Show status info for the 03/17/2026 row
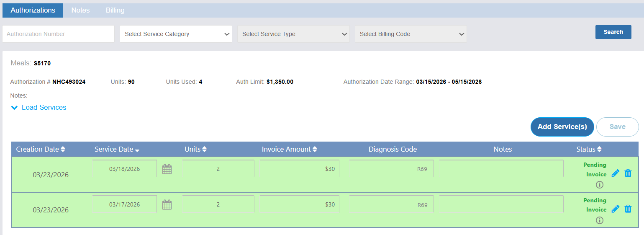Screen dimensions: 644x235 [599, 220]
